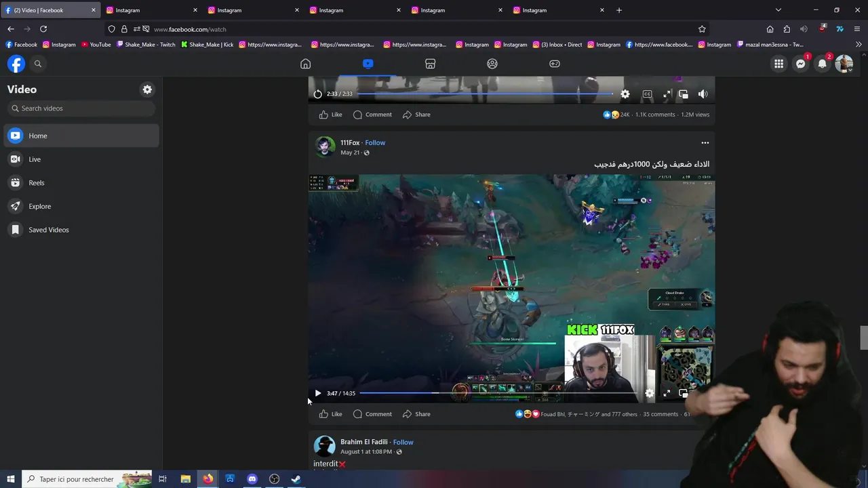Open the Shake_Make | Kick bookmark
The image size is (868, 488).
tap(207, 45)
